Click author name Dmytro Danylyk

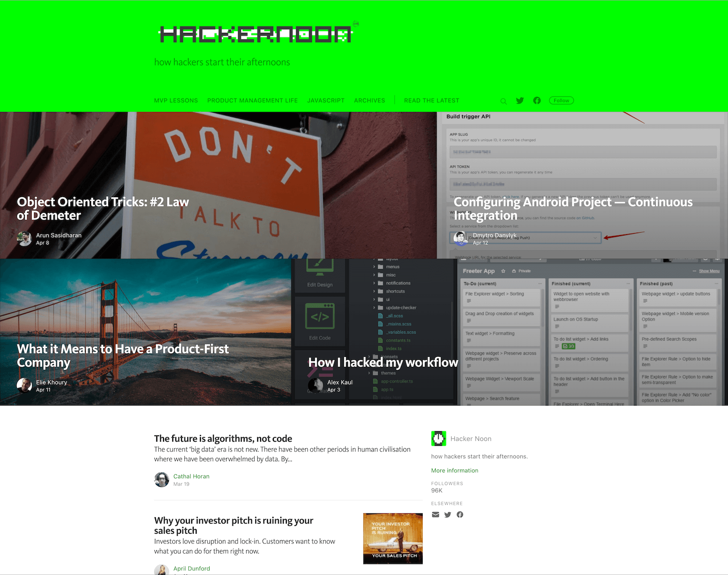pyautogui.click(x=495, y=236)
